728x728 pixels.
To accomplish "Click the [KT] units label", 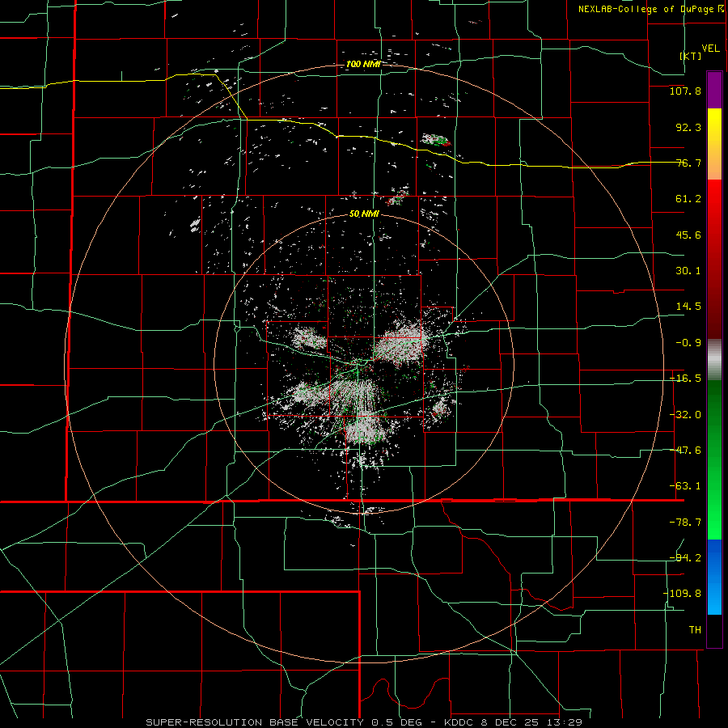I will (691, 56).
